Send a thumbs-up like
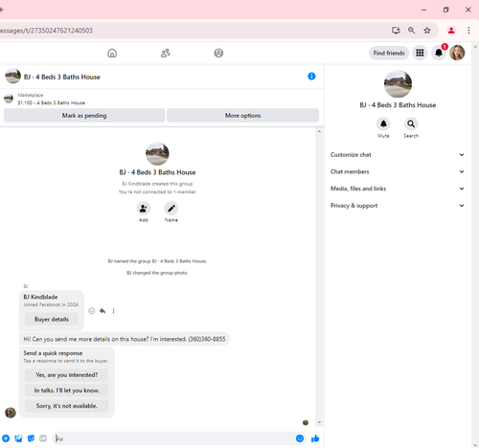Screen dimensions: 479x448 [x=315, y=438]
